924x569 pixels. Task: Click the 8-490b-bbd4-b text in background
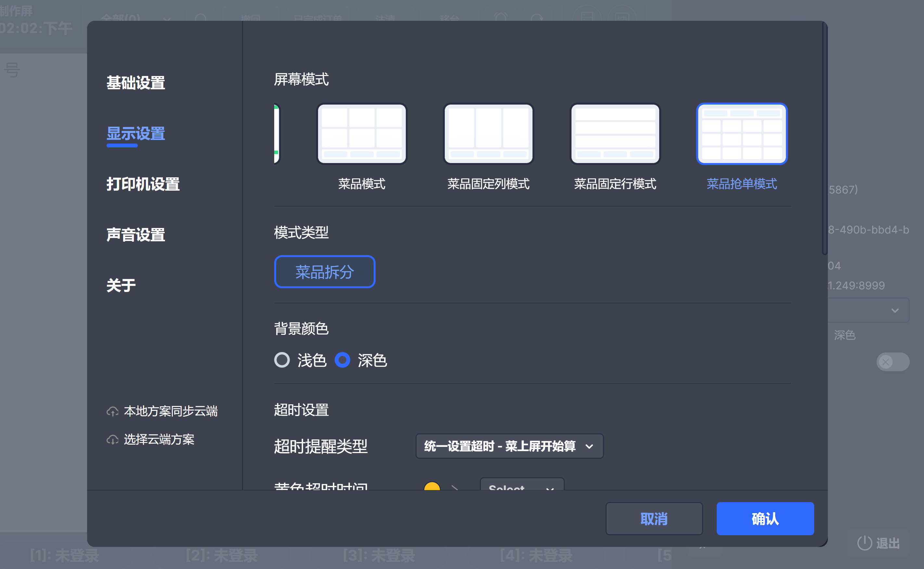click(x=868, y=230)
